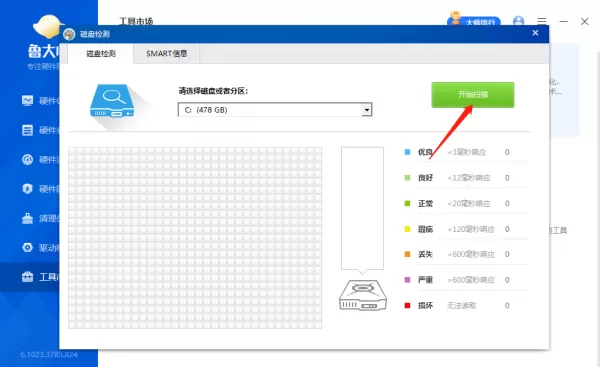This screenshot has height=367, width=600.
Task: Click the purple 严重 color swatch
Action: [x=408, y=280]
